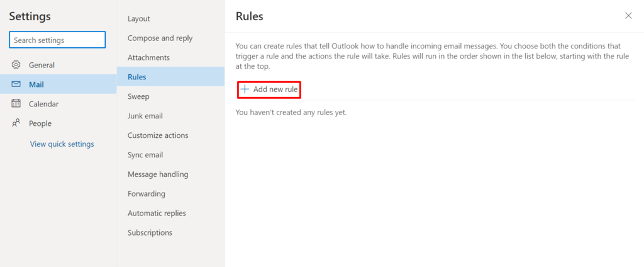Select the Rules menu item
The image size is (644, 267).
[x=137, y=77]
